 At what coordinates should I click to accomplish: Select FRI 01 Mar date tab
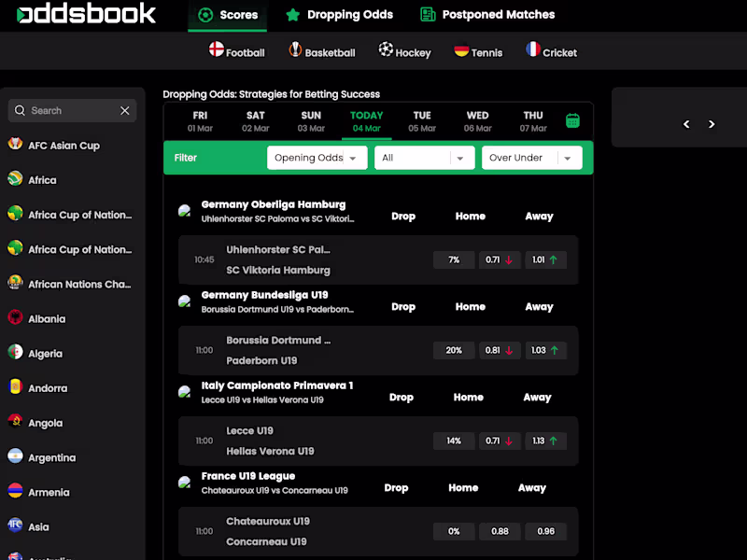200,121
